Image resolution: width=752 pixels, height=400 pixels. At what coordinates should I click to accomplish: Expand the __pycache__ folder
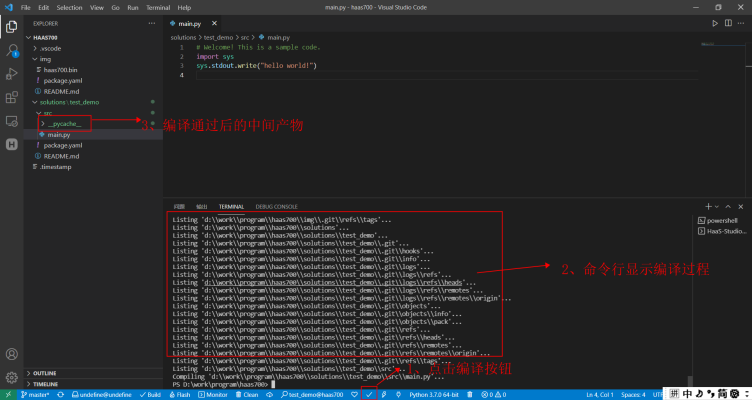pos(43,124)
